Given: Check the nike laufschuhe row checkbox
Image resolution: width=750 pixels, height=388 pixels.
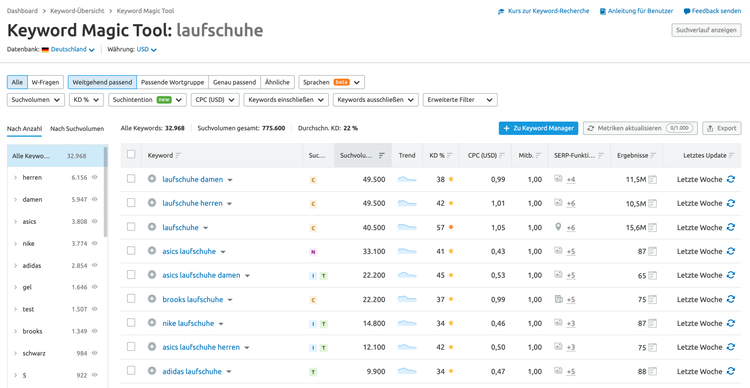Looking at the screenshot, I should pos(131,322).
